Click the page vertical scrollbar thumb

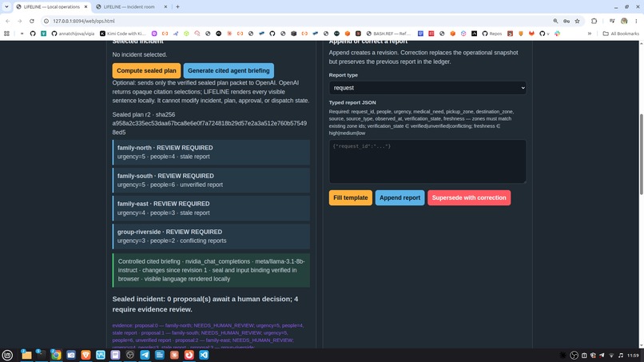tap(641, 154)
